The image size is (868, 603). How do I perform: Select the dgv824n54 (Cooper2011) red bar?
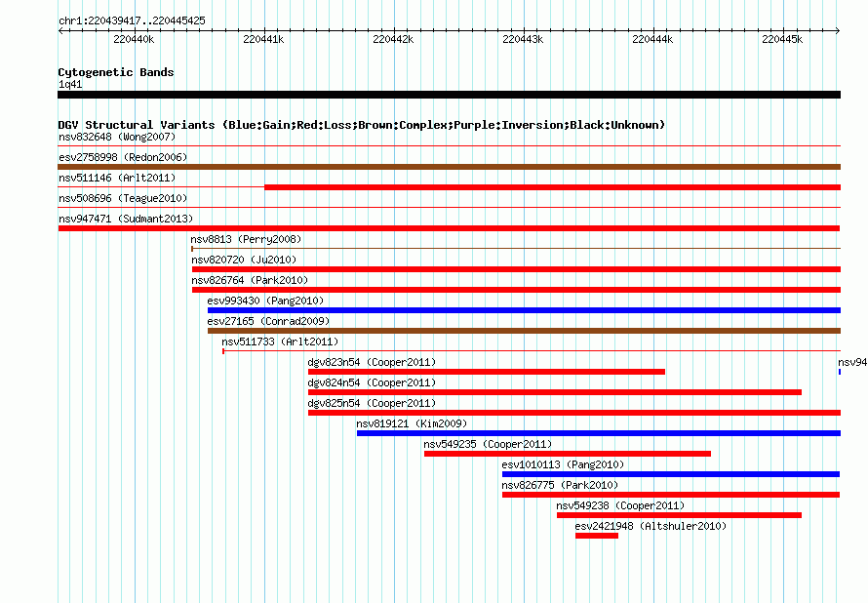click(x=555, y=392)
